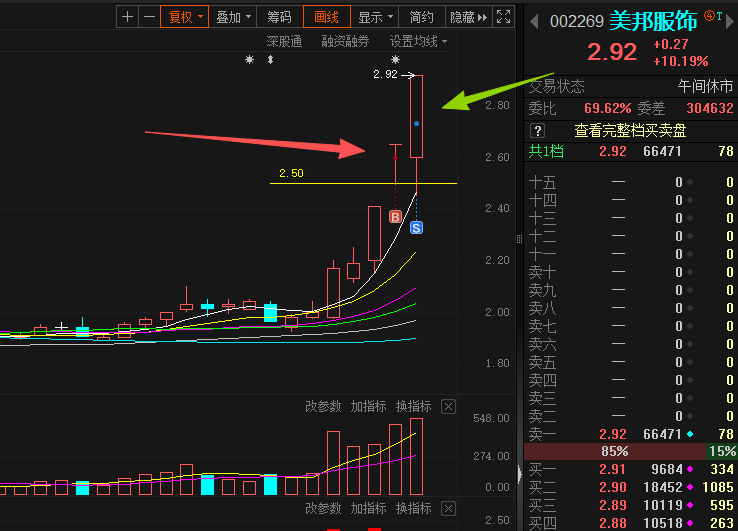Close the volume indicator panel

coord(448,407)
